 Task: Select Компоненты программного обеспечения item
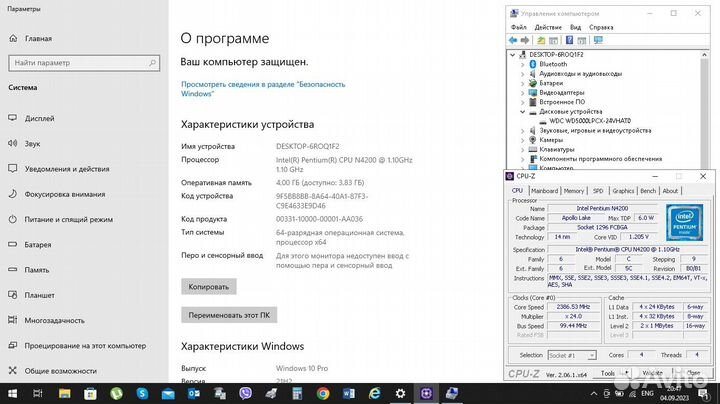pos(600,159)
